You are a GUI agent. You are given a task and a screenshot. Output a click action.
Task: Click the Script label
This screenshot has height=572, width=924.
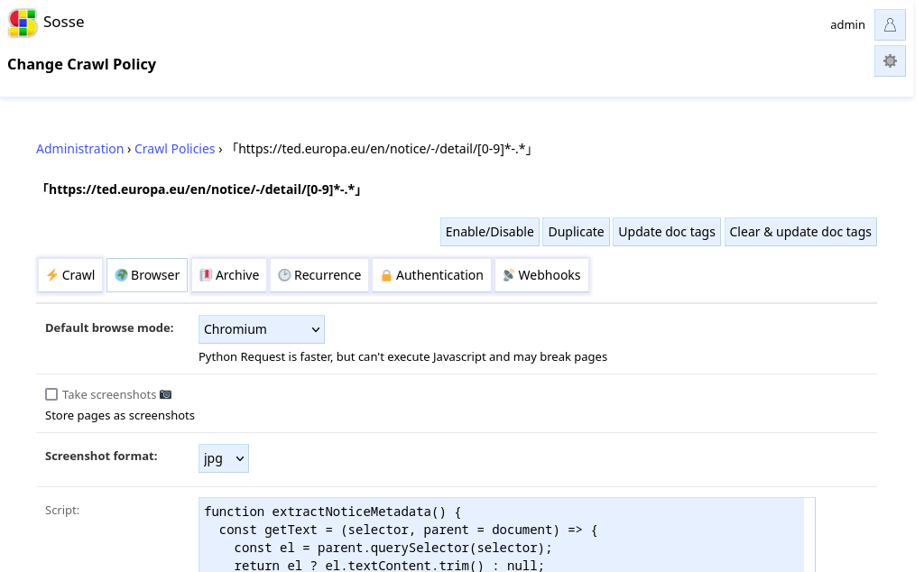62,510
